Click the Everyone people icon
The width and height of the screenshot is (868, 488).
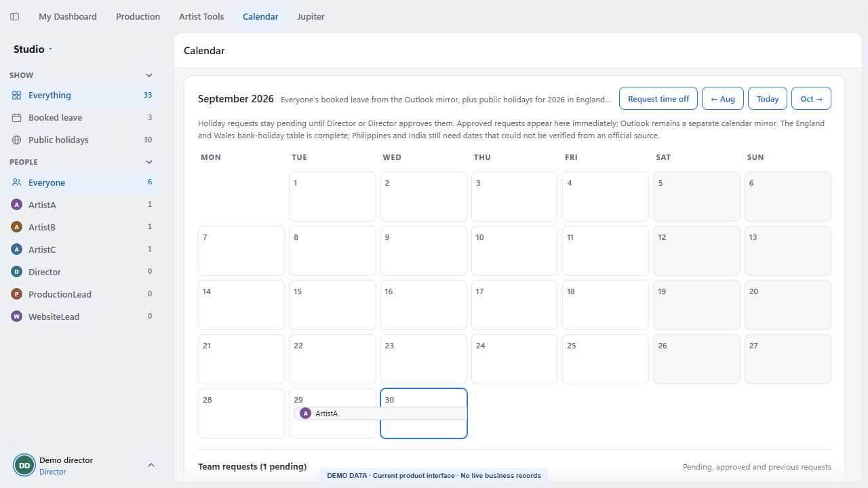(17, 182)
